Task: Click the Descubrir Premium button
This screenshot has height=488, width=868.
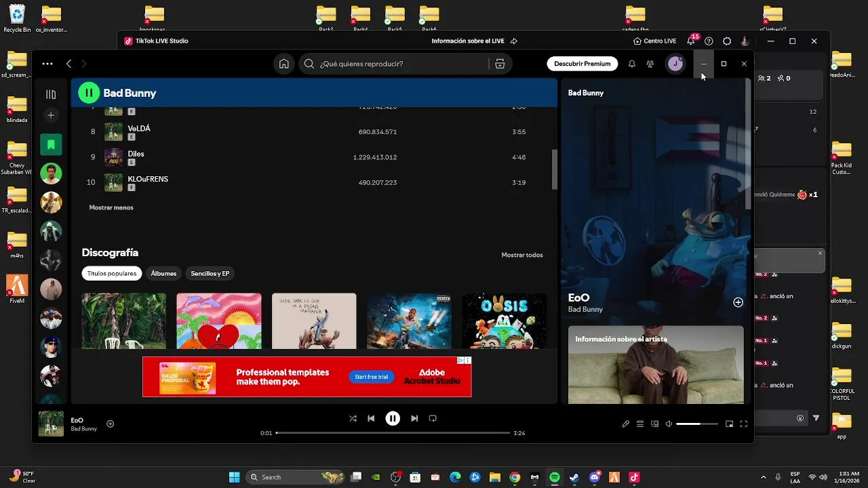Action: click(583, 64)
